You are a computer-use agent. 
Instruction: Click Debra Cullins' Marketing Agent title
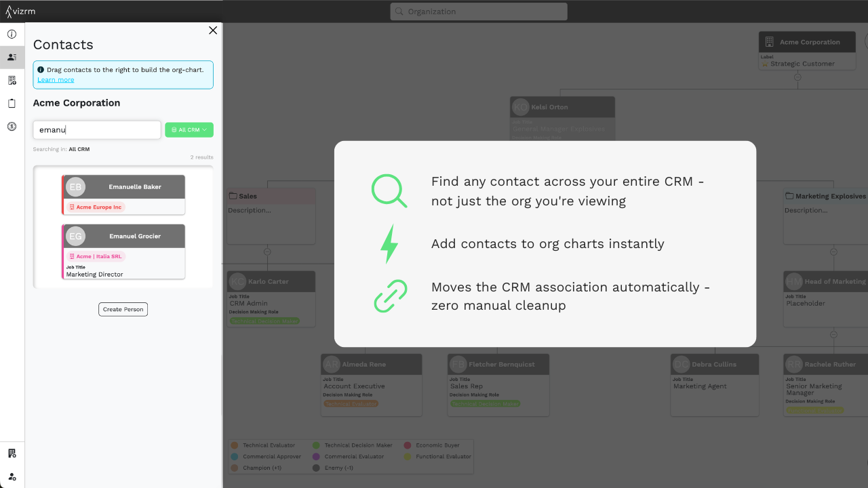pyautogui.click(x=700, y=386)
